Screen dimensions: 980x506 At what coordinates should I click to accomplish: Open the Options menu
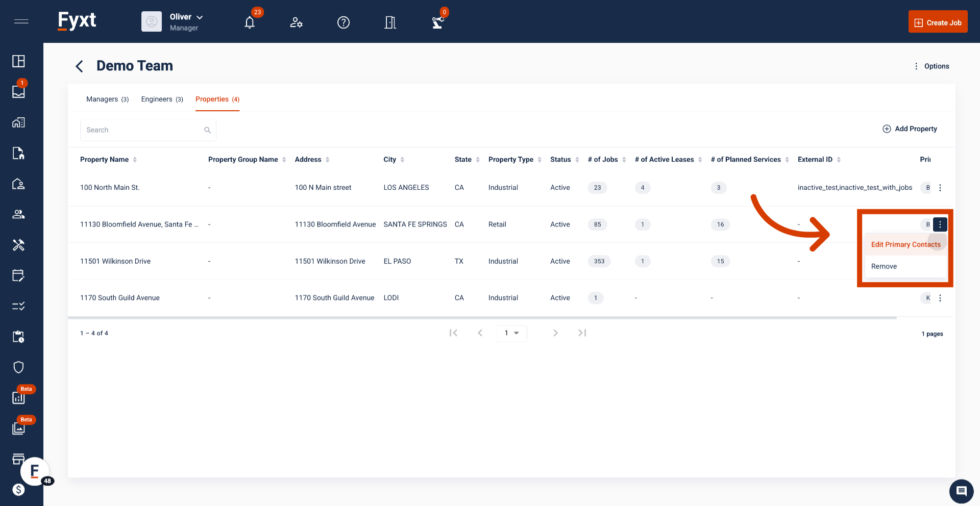(932, 66)
